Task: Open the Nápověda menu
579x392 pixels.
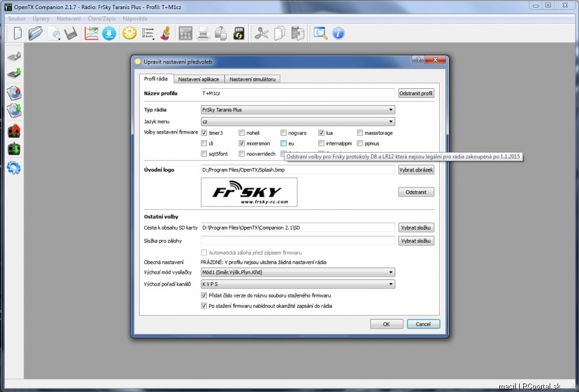Action: pos(135,19)
